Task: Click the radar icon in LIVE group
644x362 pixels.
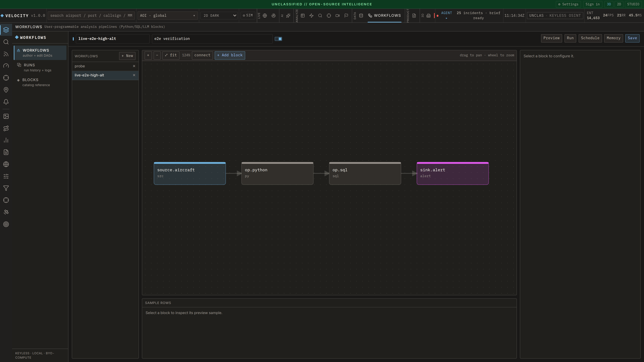Action: [274, 15]
